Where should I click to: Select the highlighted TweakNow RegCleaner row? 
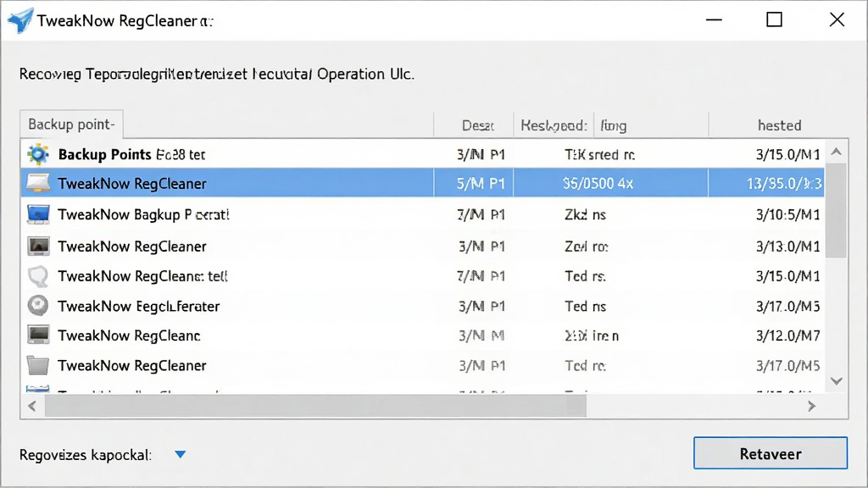(x=422, y=183)
